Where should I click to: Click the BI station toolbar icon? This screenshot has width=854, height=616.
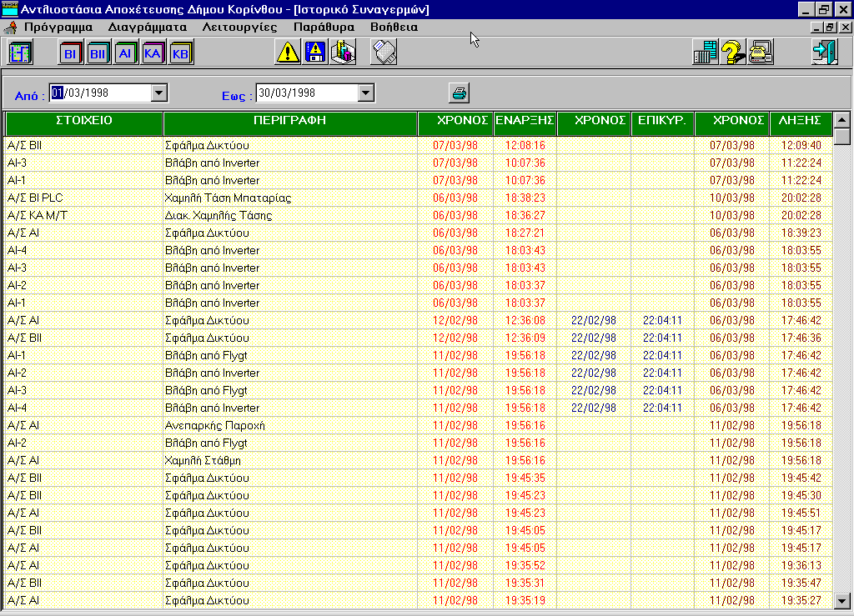[x=70, y=53]
